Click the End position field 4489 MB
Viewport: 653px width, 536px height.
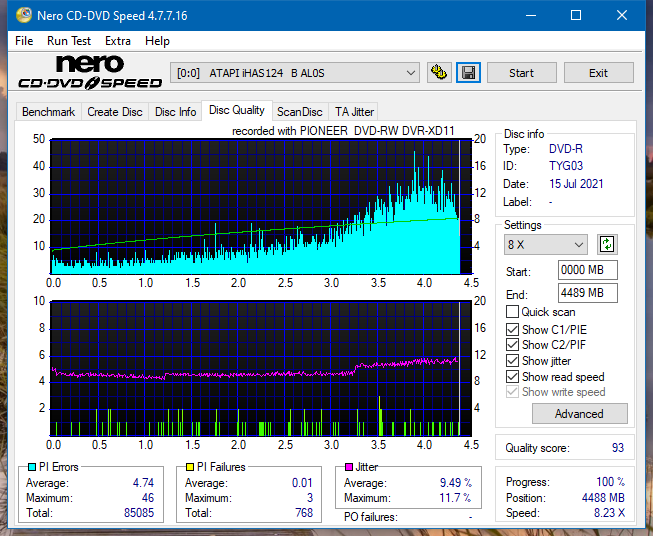(587, 293)
